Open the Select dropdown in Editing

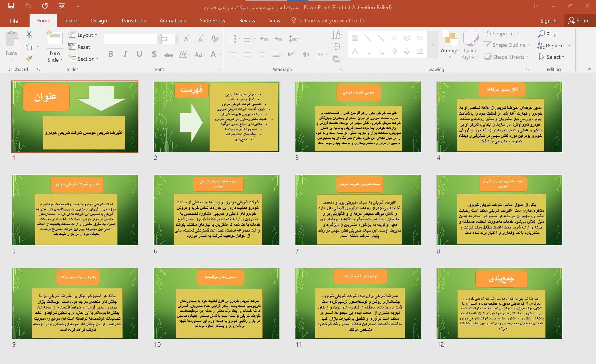[552, 57]
